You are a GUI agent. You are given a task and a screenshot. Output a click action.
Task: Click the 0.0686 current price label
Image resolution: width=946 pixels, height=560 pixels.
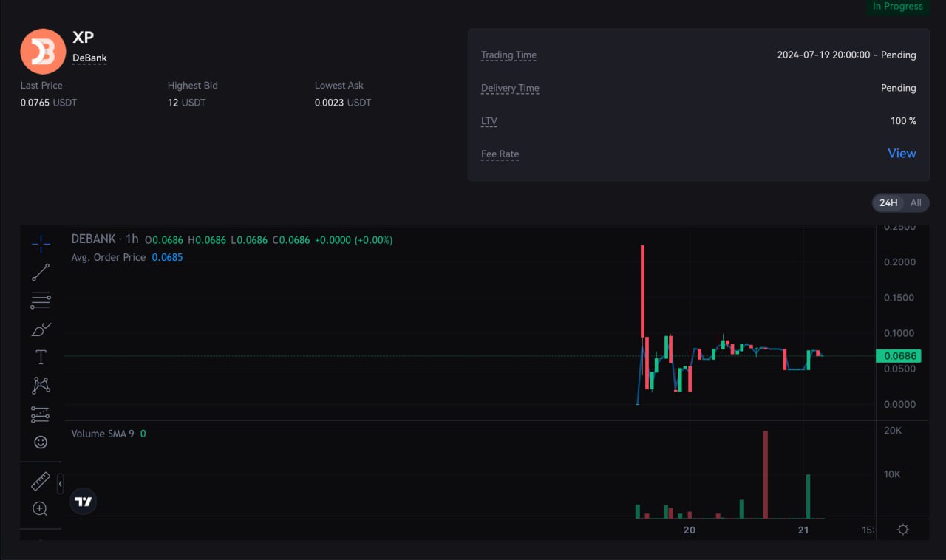tap(898, 356)
